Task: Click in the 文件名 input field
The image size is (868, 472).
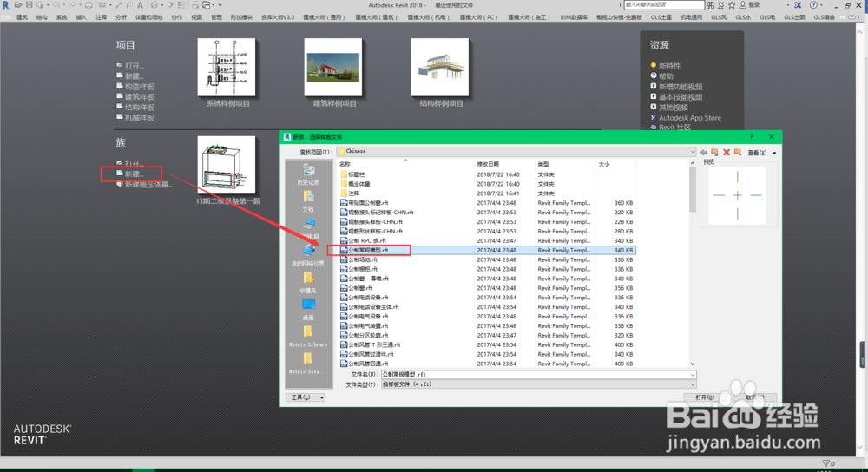Action: 534,375
